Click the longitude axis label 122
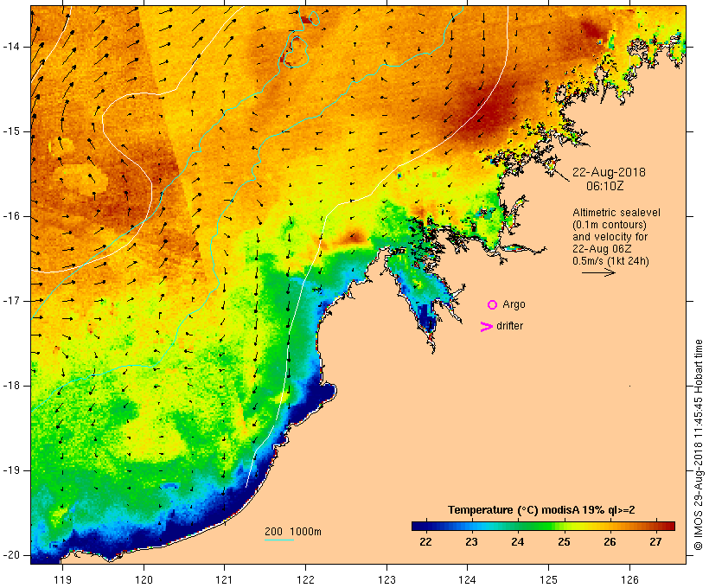The height and width of the screenshot is (588, 709). [306, 579]
